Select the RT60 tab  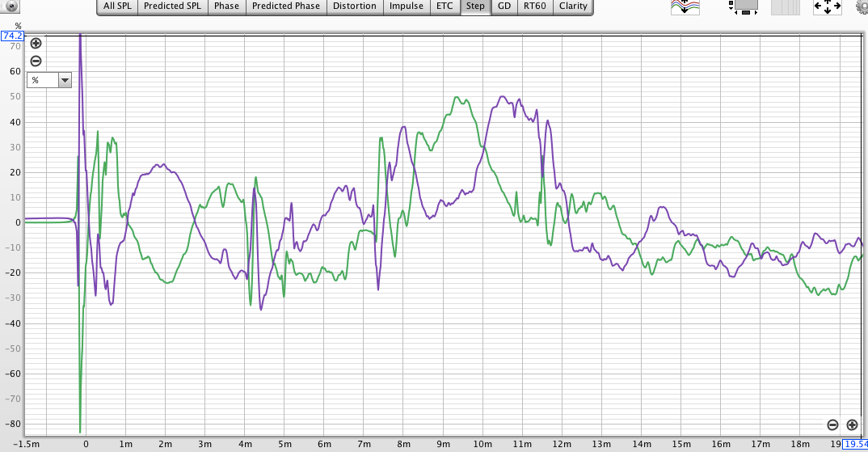534,6
